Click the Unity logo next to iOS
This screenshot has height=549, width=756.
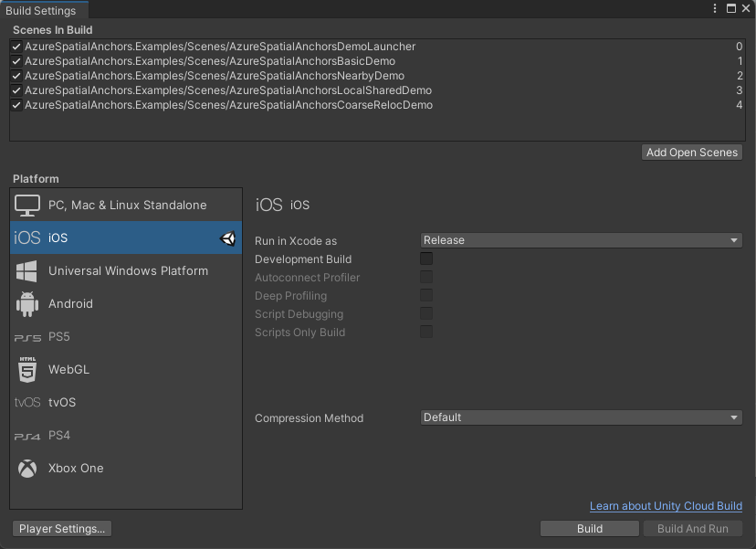pos(226,238)
